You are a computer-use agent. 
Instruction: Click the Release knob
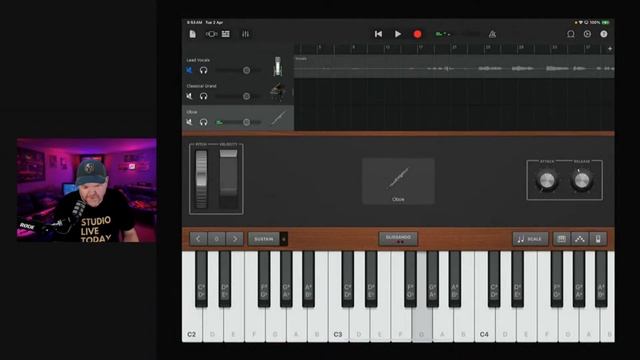[x=582, y=180]
